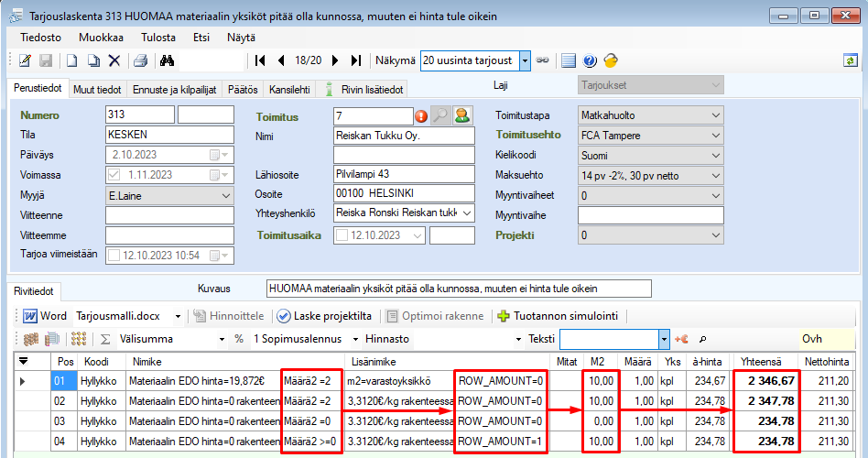The height and width of the screenshot is (458, 868).
Task: Open the Kielikoodi Suomi dropdown
Action: coord(716,156)
